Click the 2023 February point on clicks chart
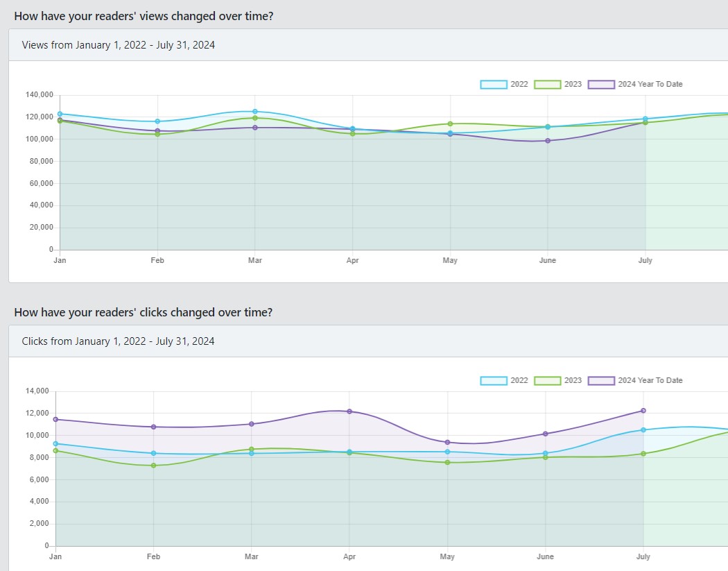 pyautogui.click(x=154, y=466)
